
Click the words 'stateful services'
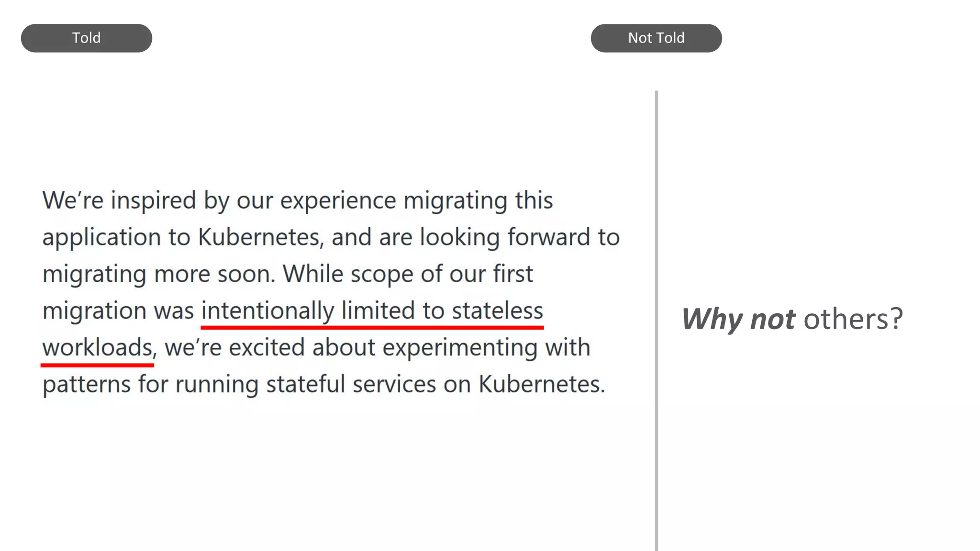351,384
